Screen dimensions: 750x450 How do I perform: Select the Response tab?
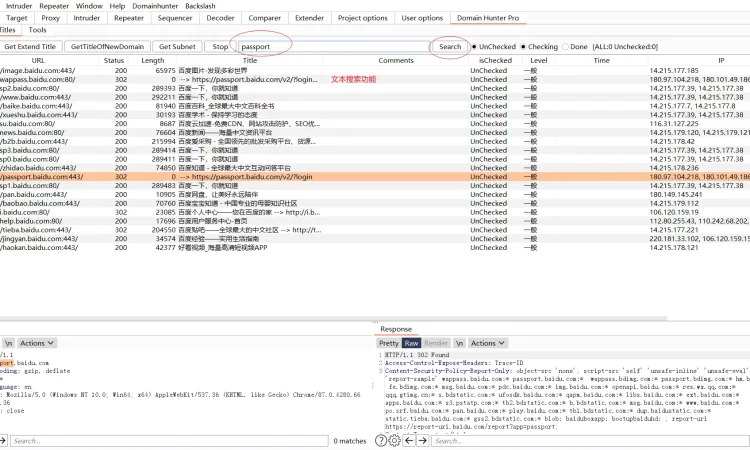[x=396, y=329]
